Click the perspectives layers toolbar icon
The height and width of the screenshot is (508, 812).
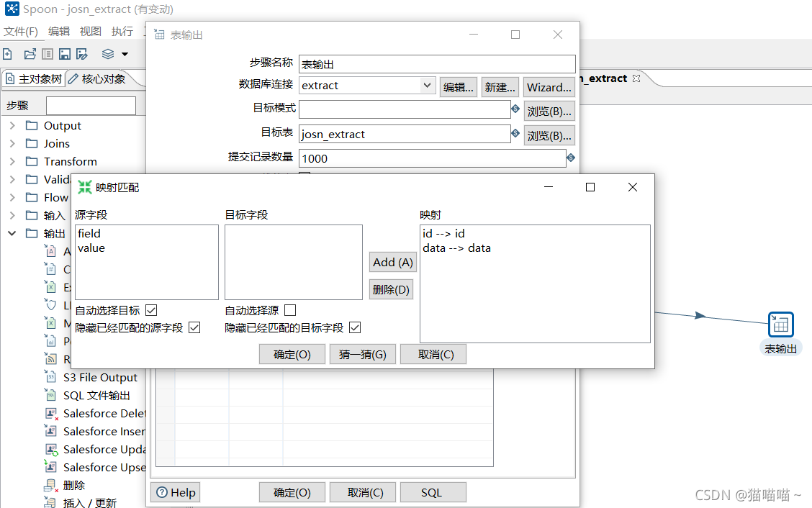tap(108, 54)
